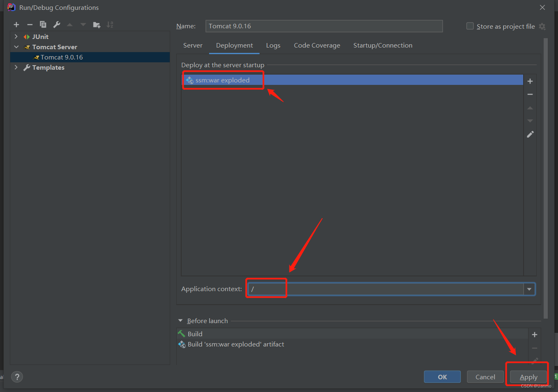Click the right panel vertical scrollbar
558x392 pixels.
point(546,178)
